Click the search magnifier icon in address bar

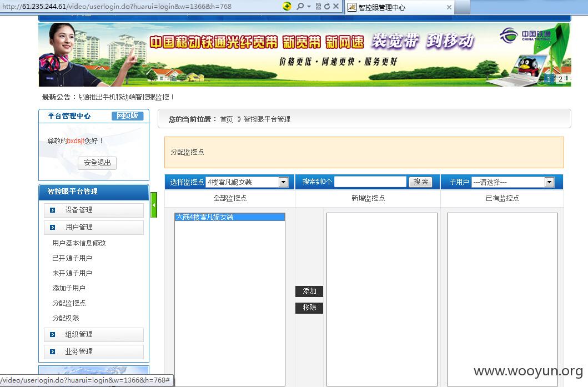300,6
